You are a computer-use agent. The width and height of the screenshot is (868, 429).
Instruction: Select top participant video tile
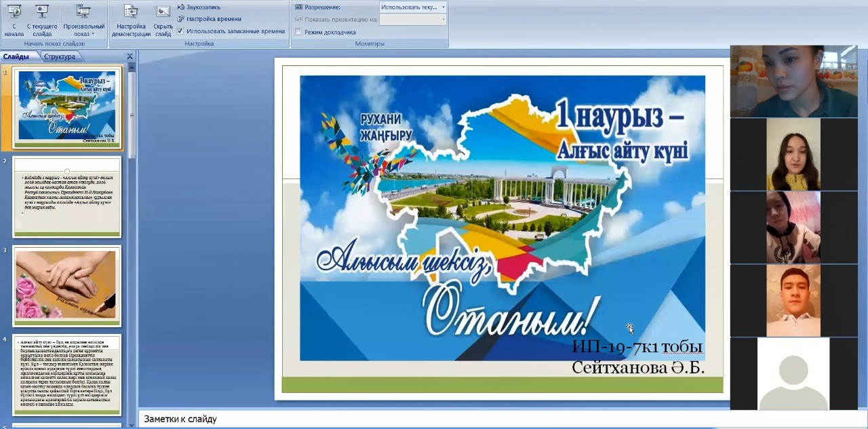tap(795, 81)
